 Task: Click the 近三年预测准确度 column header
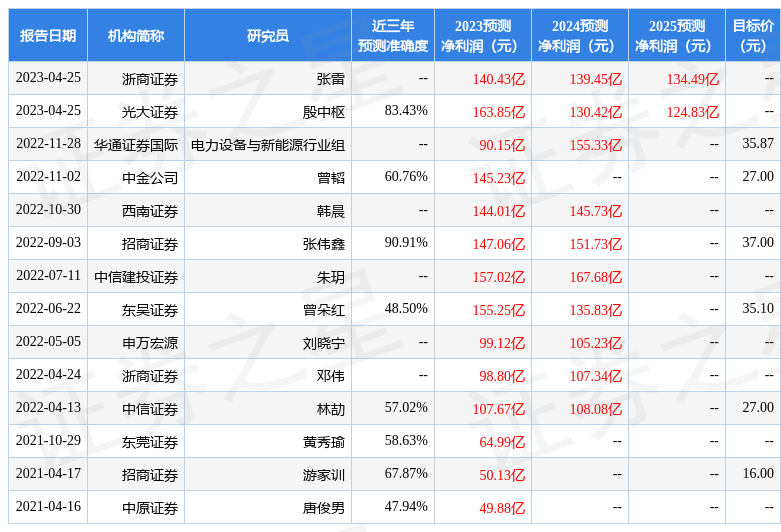coord(393,36)
